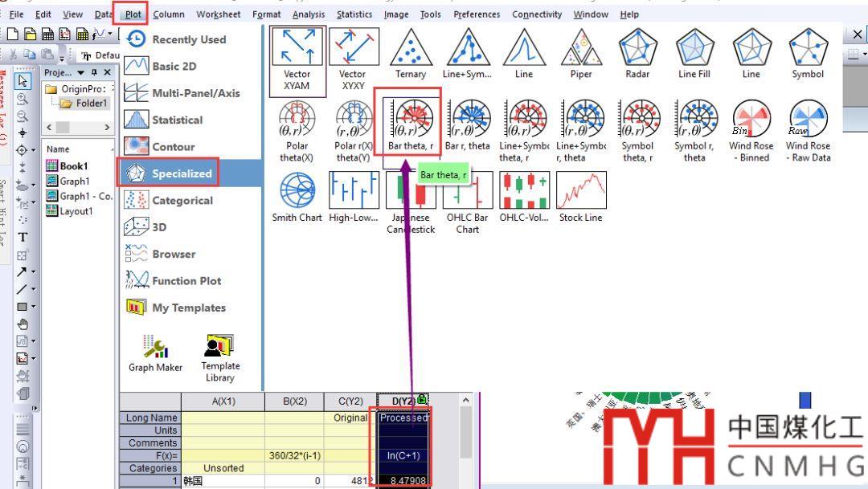868x489 pixels.
Task: Select Wind Rose - Raw Data plot
Action: pyautogui.click(x=808, y=132)
